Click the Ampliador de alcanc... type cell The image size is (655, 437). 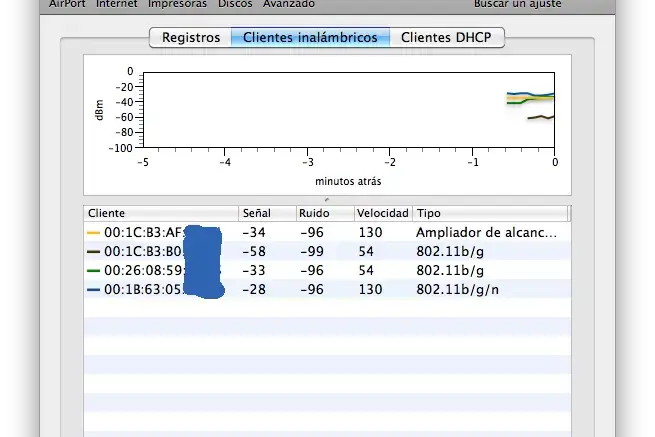[486, 233]
